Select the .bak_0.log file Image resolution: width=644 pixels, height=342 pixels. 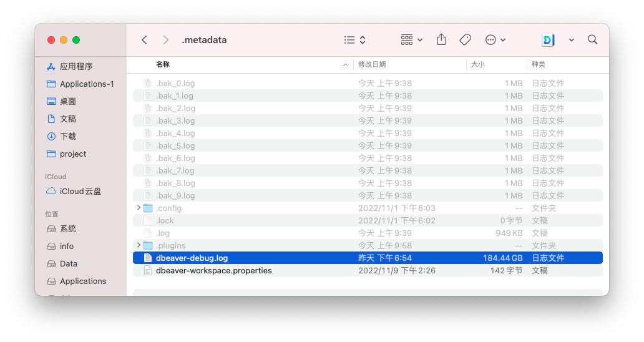368,84
